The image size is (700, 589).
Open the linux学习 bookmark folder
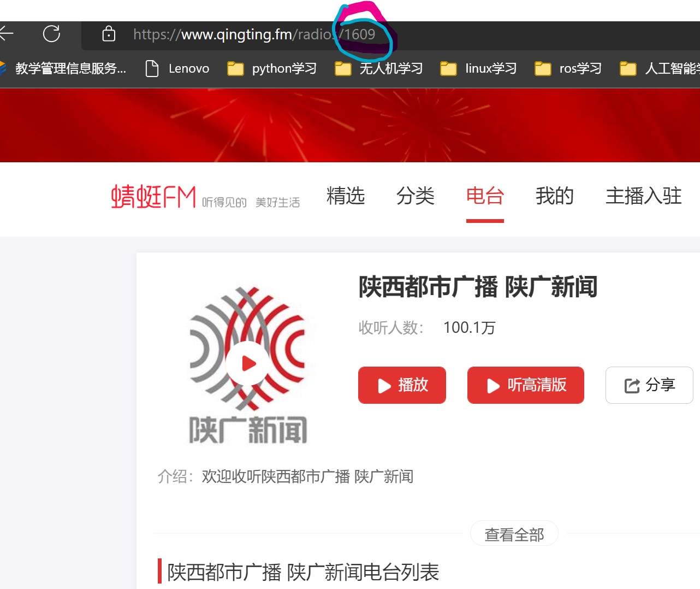[x=478, y=68]
